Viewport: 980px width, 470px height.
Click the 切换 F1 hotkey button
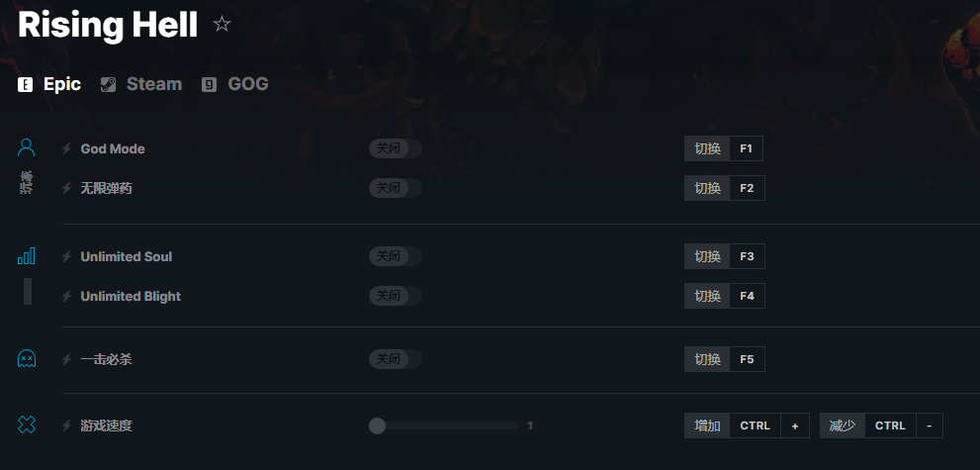click(723, 148)
